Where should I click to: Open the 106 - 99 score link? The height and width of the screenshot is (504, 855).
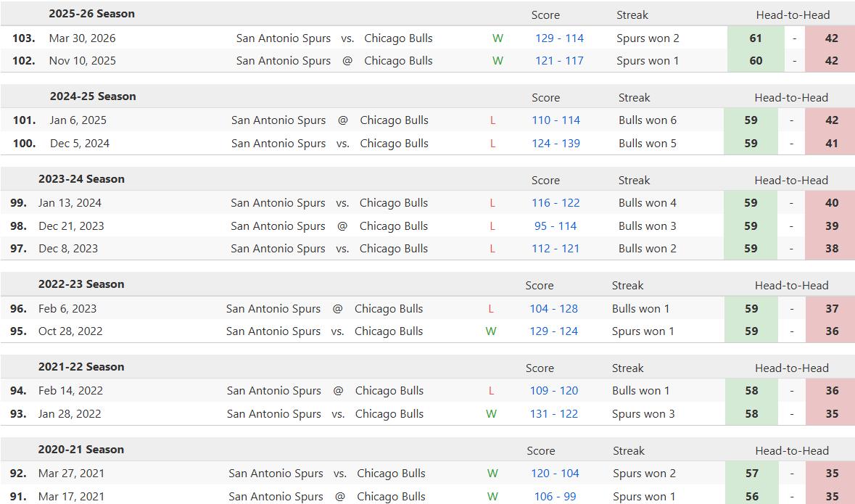[x=555, y=497]
